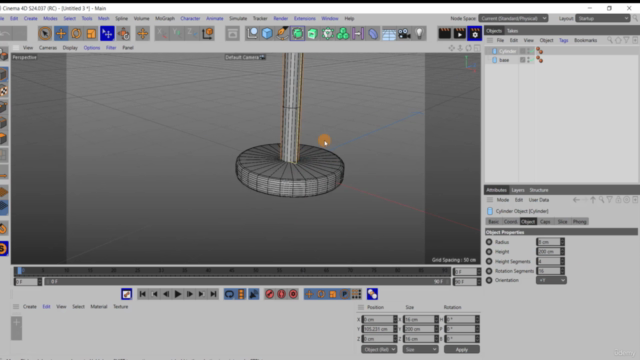This screenshot has height=360, width=640.
Task: Open the Material manager Create menu
Action: coord(30,307)
